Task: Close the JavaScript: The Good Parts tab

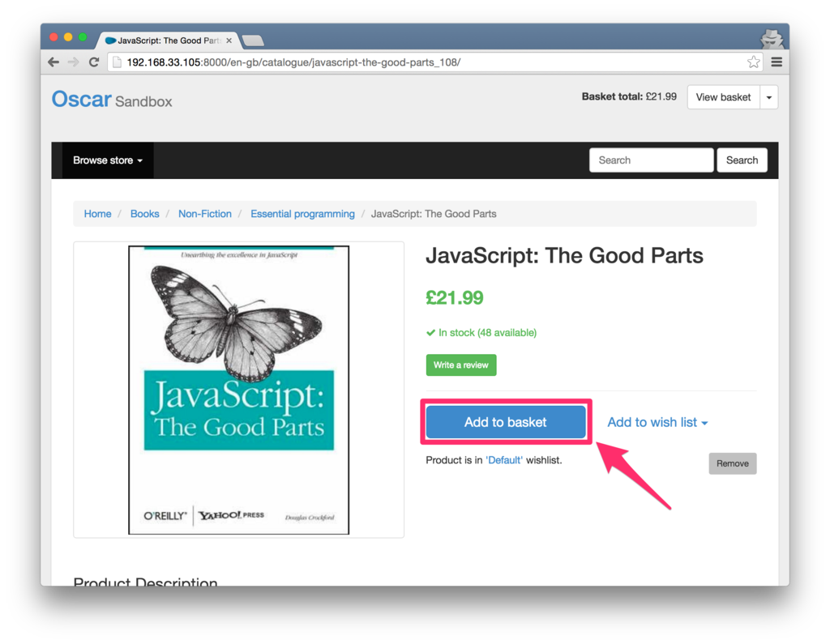Action: (229, 41)
